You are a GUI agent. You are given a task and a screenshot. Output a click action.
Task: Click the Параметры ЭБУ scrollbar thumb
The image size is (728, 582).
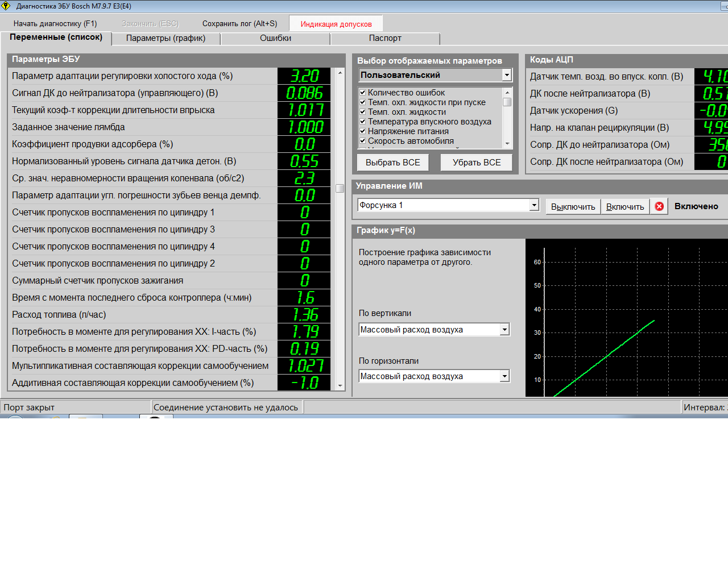point(340,189)
